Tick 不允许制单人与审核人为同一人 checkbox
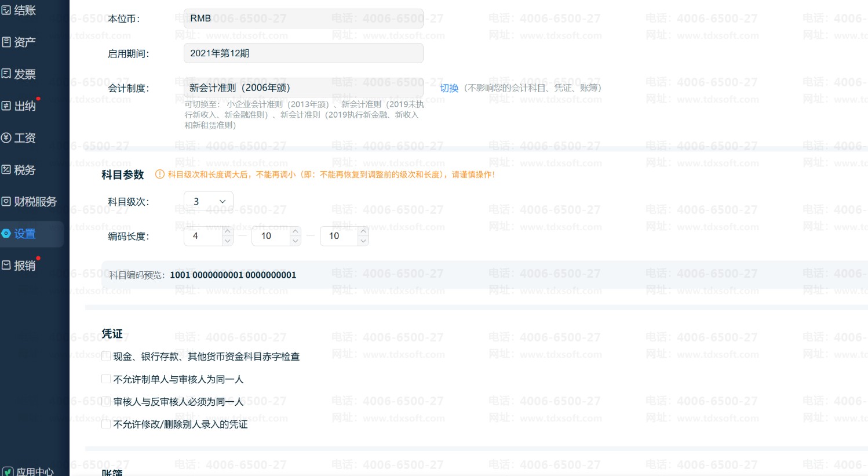This screenshot has height=476, width=868. click(106, 379)
